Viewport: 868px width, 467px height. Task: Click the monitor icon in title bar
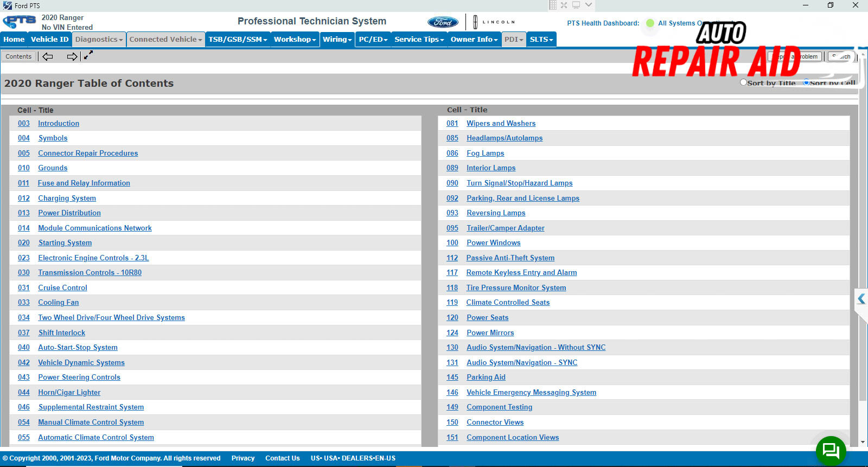pos(576,5)
